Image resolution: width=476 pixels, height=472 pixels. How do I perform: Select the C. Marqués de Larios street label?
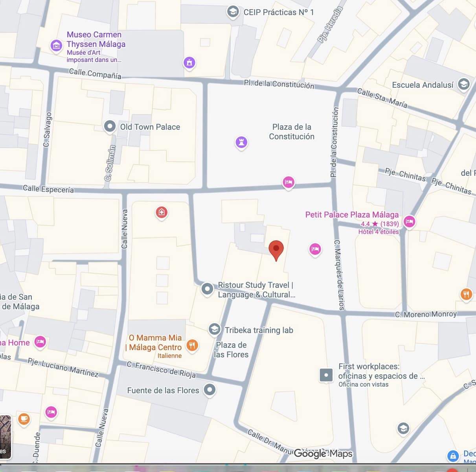339,275
